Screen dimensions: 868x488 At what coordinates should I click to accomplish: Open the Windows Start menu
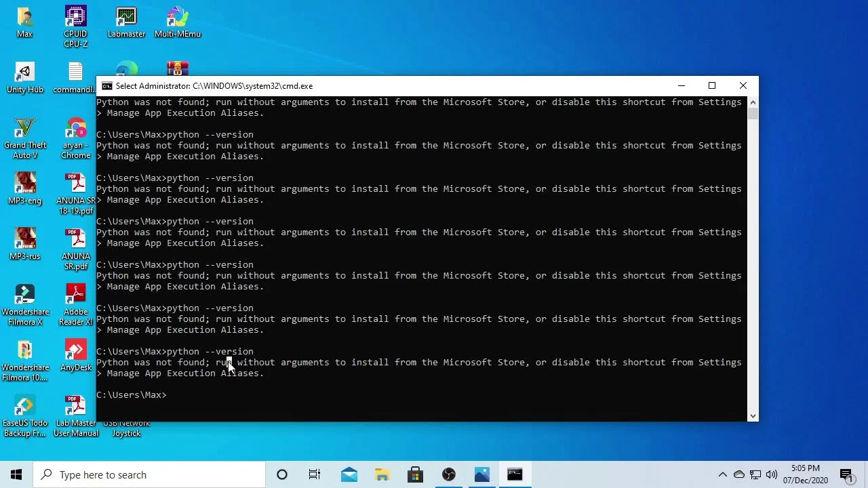click(x=16, y=474)
